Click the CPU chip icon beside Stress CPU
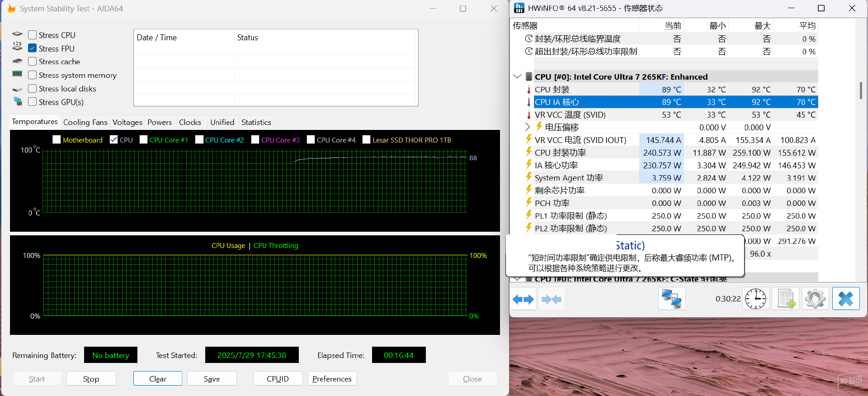Screen dimensions: 868x396 17,34
